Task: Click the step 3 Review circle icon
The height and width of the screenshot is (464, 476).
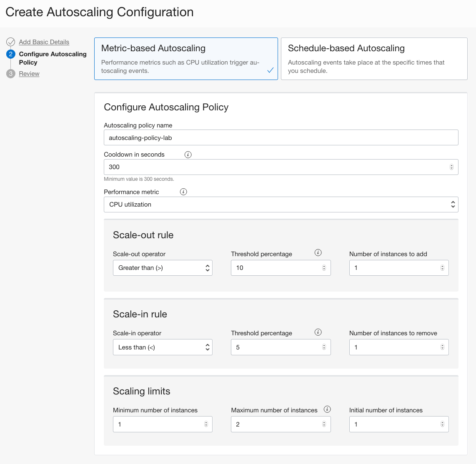Action: click(x=11, y=74)
